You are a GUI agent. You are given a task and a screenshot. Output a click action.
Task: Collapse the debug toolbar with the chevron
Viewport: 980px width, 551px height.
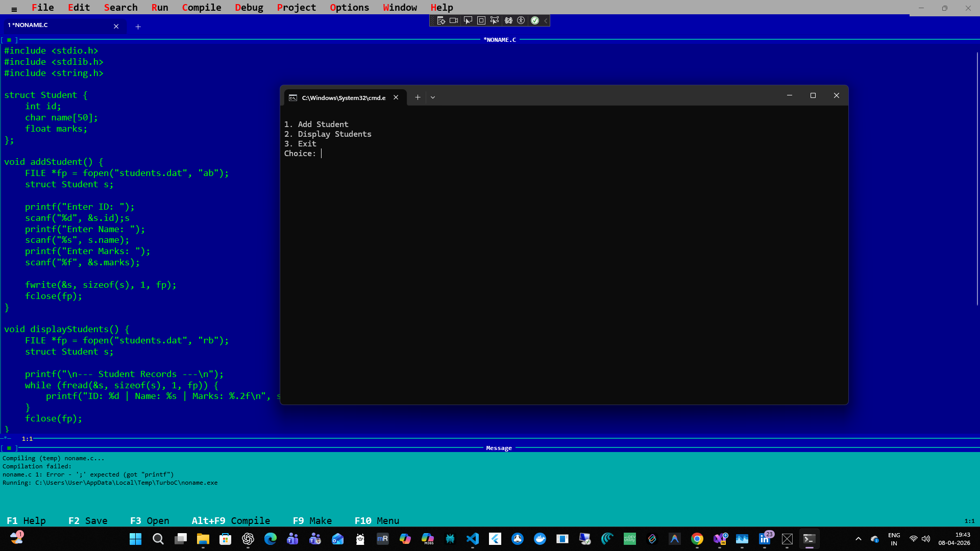tap(546, 20)
